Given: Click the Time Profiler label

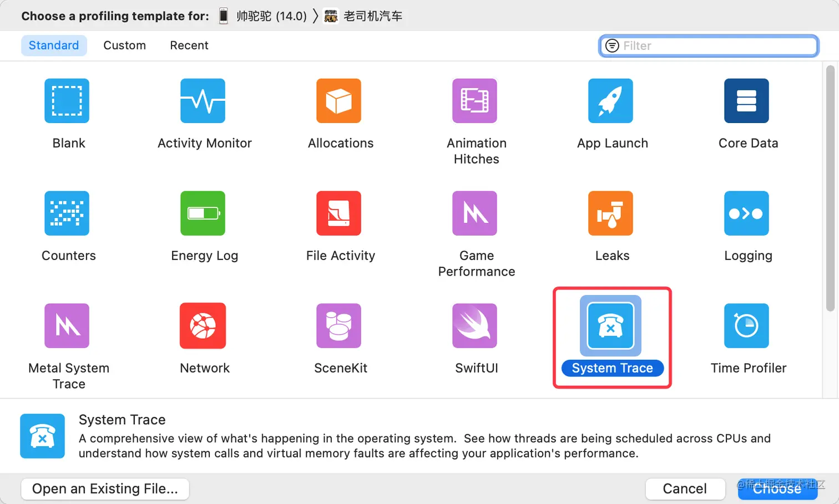Looking at the screenshot, I should pos(748,368).
